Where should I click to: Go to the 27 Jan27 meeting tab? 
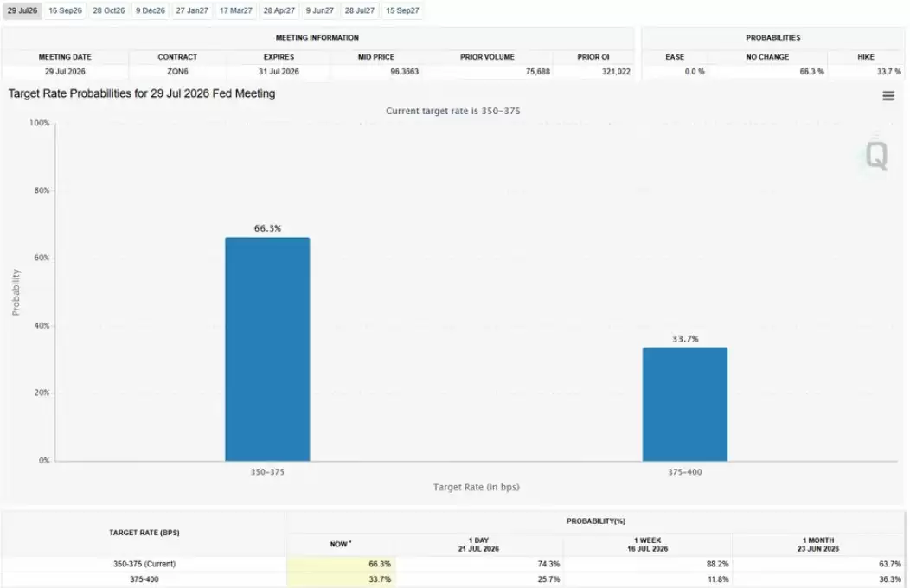(192, 10)
